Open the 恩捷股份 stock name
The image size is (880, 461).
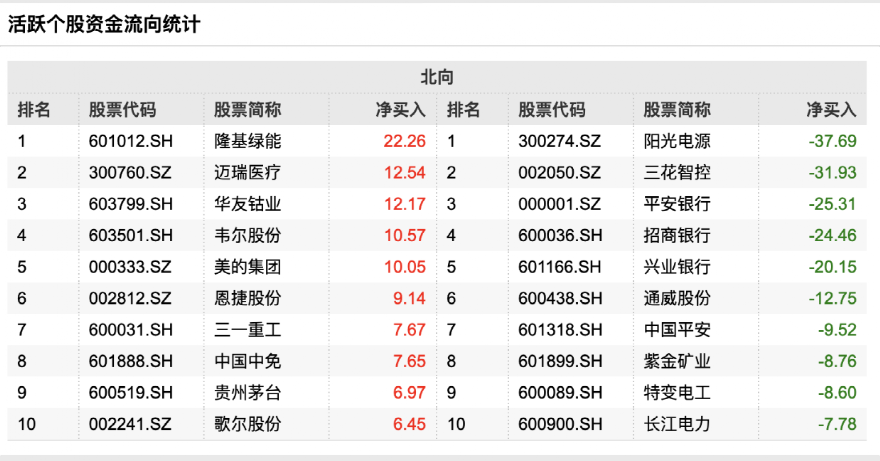click(248, 298)
